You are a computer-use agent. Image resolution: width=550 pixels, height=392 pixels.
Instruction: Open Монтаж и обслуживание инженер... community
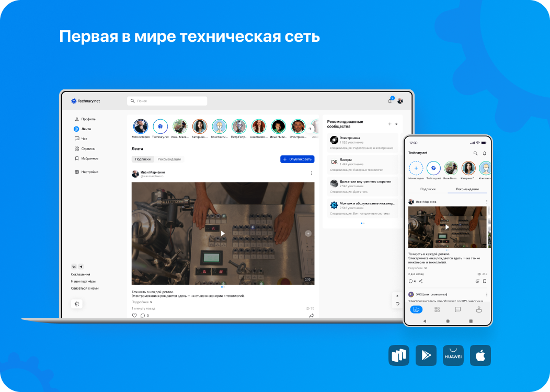tap(363, 208)
